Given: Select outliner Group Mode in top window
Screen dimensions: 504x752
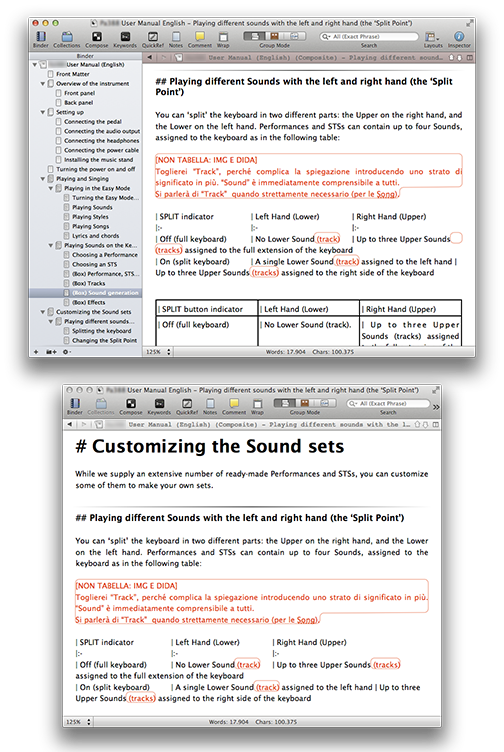Looking at the screenshot, I should coord(295,36).
